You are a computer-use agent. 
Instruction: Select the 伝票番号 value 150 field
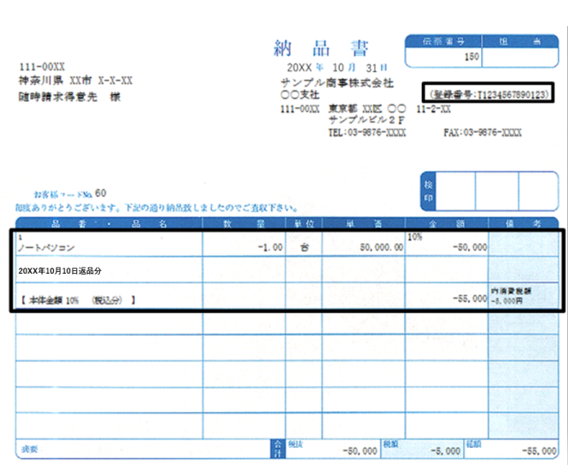point(444,57)
